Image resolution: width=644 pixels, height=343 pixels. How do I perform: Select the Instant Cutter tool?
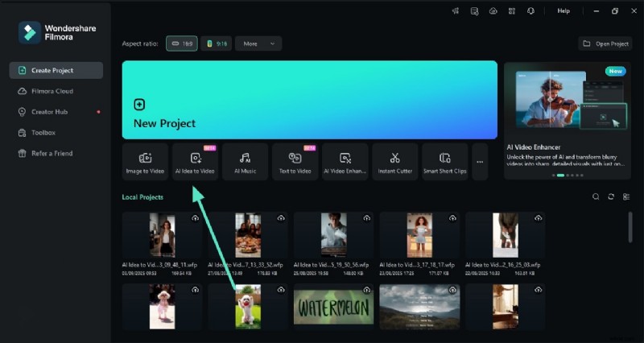point(394,162)
